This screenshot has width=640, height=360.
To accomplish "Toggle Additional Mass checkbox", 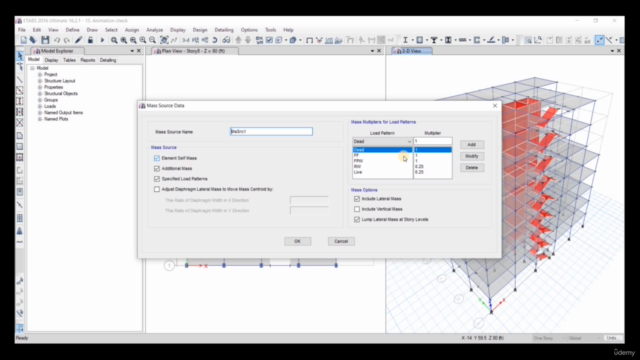I will pyautogui.click(x=157, y=168).
